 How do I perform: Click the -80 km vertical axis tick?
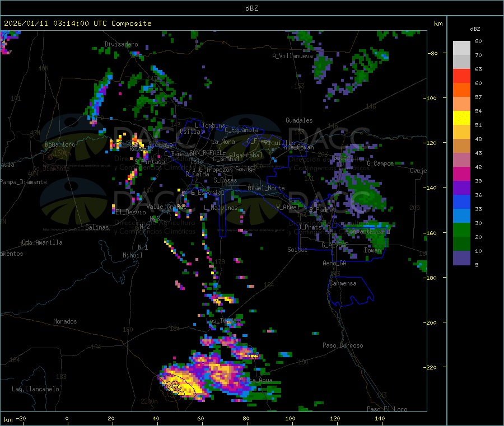click(x=432, y=53)
